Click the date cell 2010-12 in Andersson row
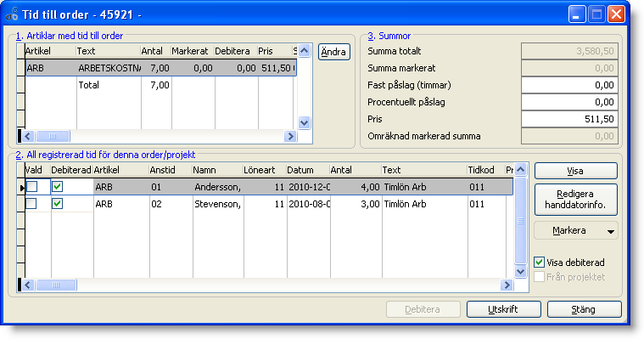Image resolution: width=644 pixels, height=339 pixels. [309, 187]
